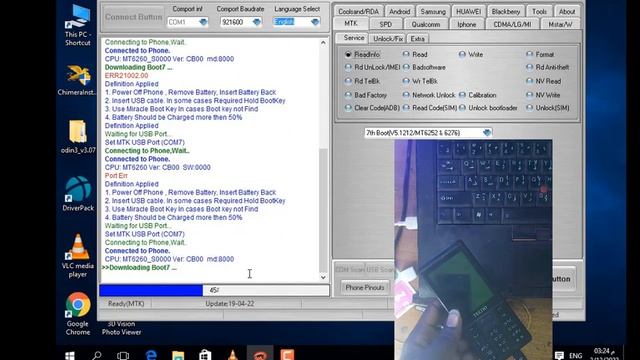Open 3D Vision Photo Viewer shortcut
This screenshot has height=360, width=640.
coord(121,328)
